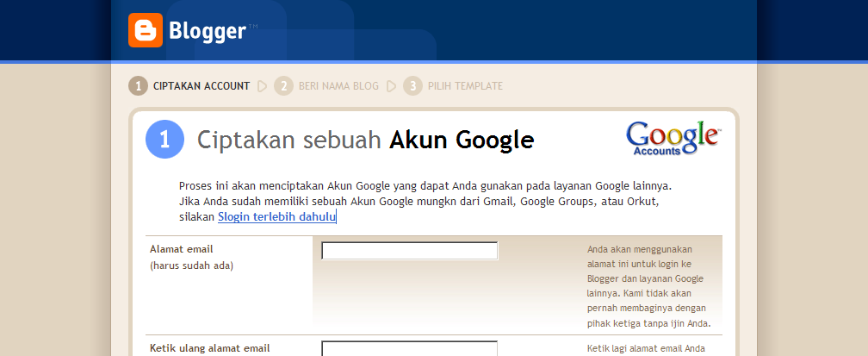Click step 3 circle beside PILIH TEMPLATE
The height and width of the screenshot is (356, 868).
tap(412, 86)
